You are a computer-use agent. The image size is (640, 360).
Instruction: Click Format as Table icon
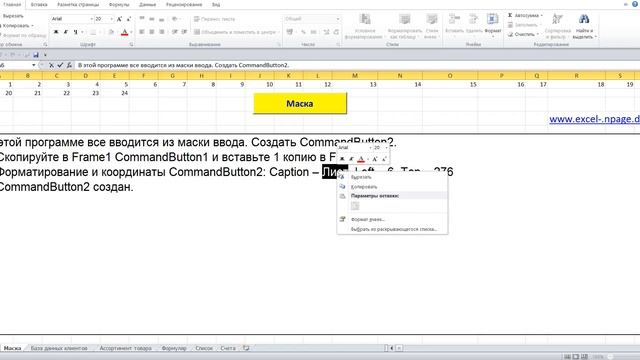tap(404, 19)
